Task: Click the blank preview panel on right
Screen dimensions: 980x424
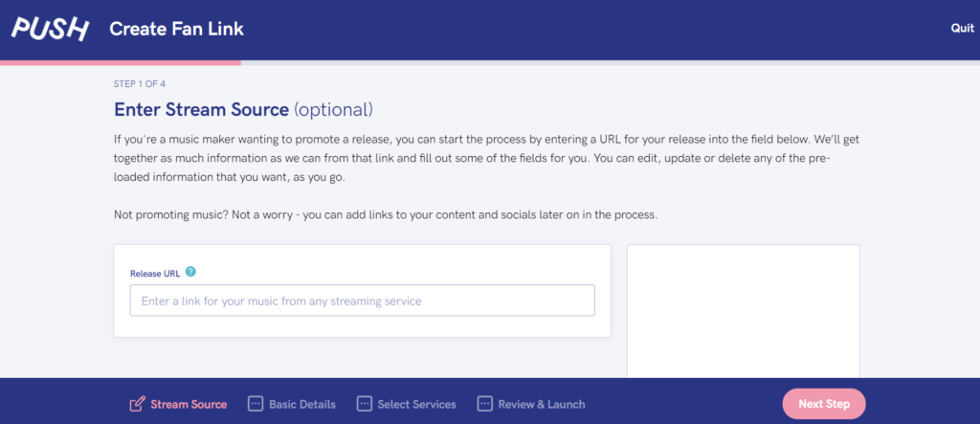Action: pyautogui.click(x=744, y=311)
